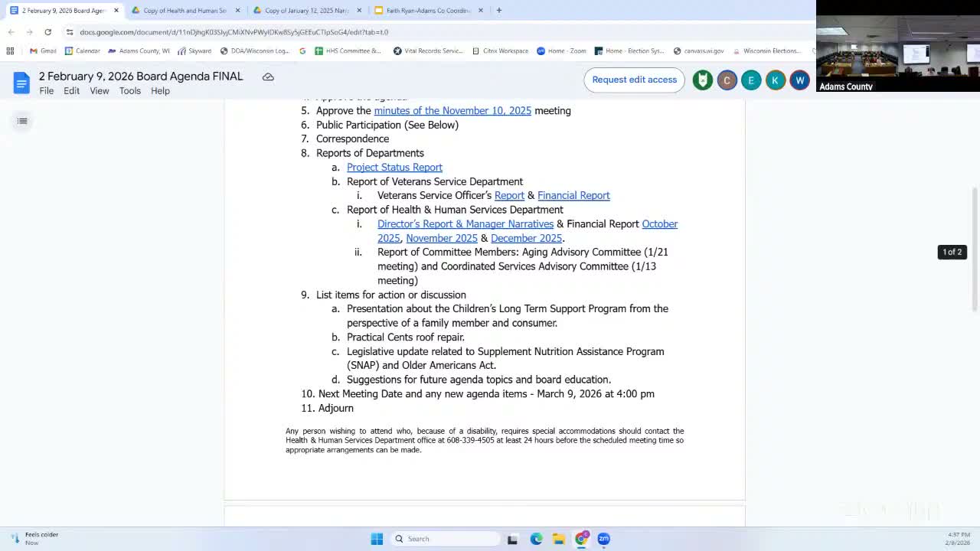Screen dimensions: 980x551
Task: Click the Request edit access button
Action: [x=634, y=80]
